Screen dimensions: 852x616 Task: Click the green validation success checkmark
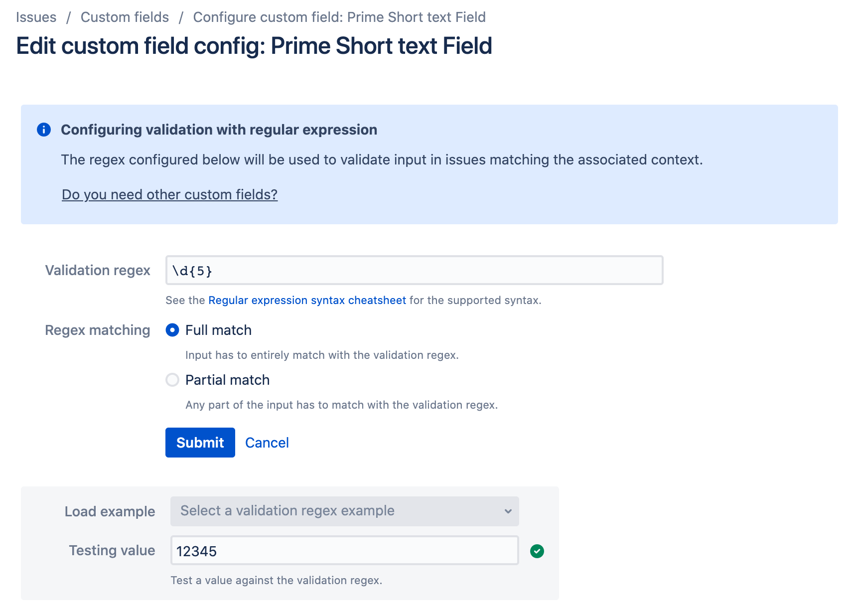(x=537, y=551)
